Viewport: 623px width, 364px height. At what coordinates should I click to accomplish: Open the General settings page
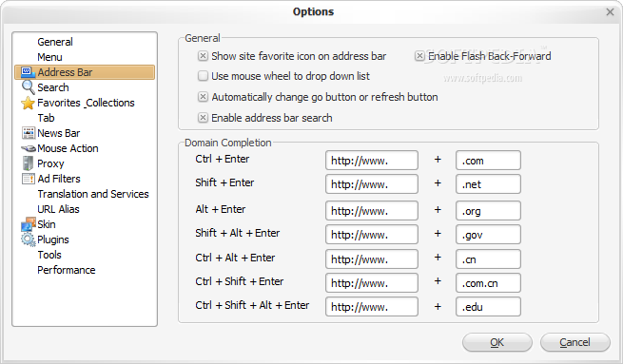[x=55, y=42]
